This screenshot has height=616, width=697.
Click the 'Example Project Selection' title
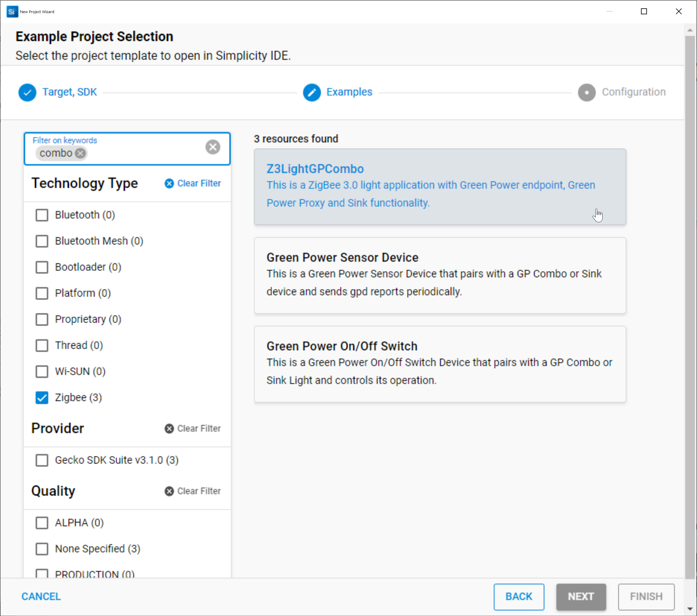click(94, 36)
